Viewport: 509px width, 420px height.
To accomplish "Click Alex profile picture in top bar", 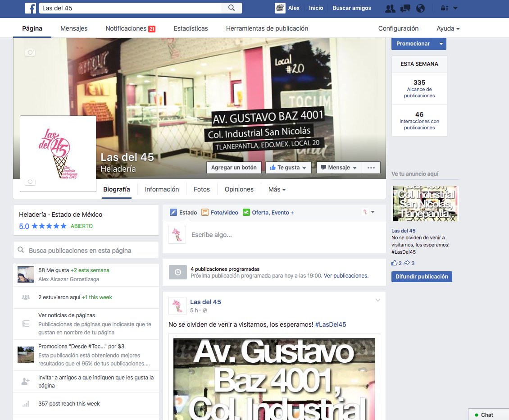I will [x=280, y=8].
